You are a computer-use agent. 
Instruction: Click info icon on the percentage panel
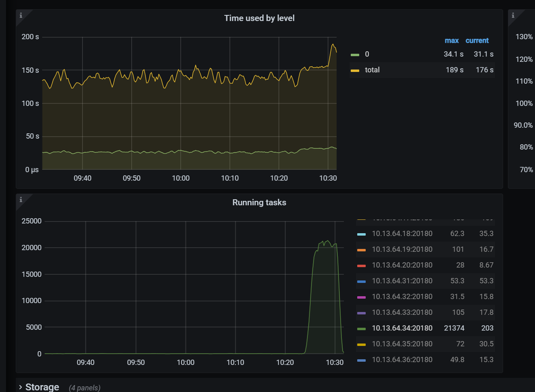pyautogui.click(x=513, y=15)
